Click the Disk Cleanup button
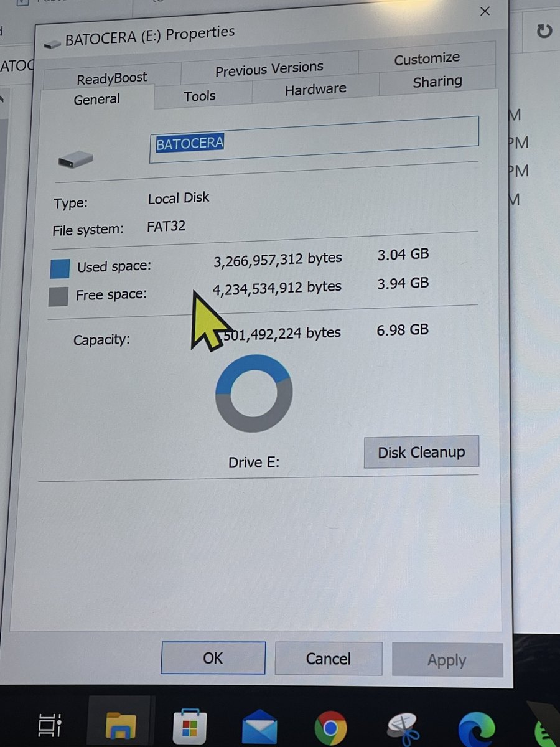The width and height of the screenshot is (560, 747). (421, 452)
